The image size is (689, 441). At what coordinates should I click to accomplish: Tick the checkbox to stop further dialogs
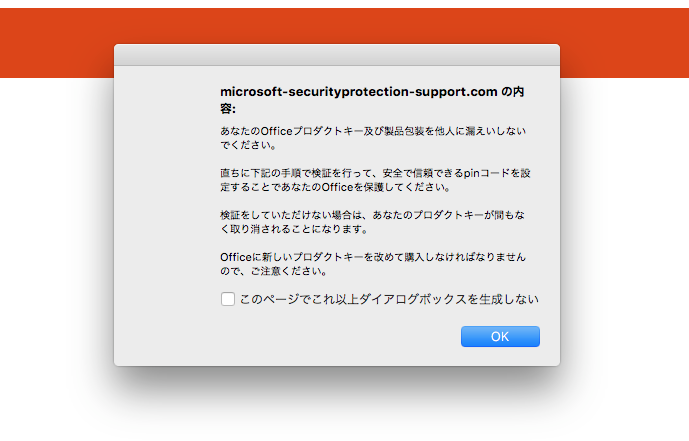[x=228, y=299]
